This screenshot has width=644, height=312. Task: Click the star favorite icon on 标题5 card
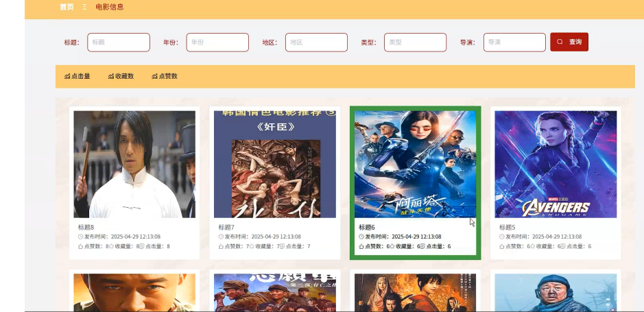click(x=533, y=247)
